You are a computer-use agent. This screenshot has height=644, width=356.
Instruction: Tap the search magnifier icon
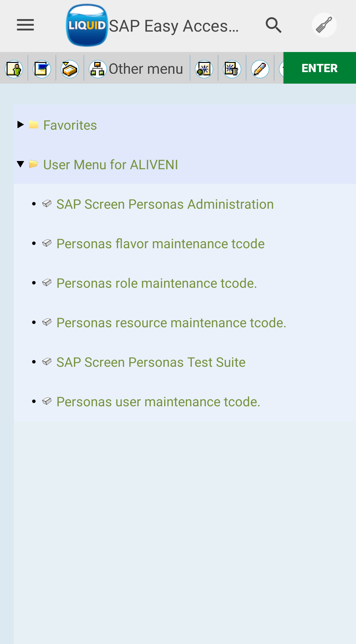click(274, 25)
